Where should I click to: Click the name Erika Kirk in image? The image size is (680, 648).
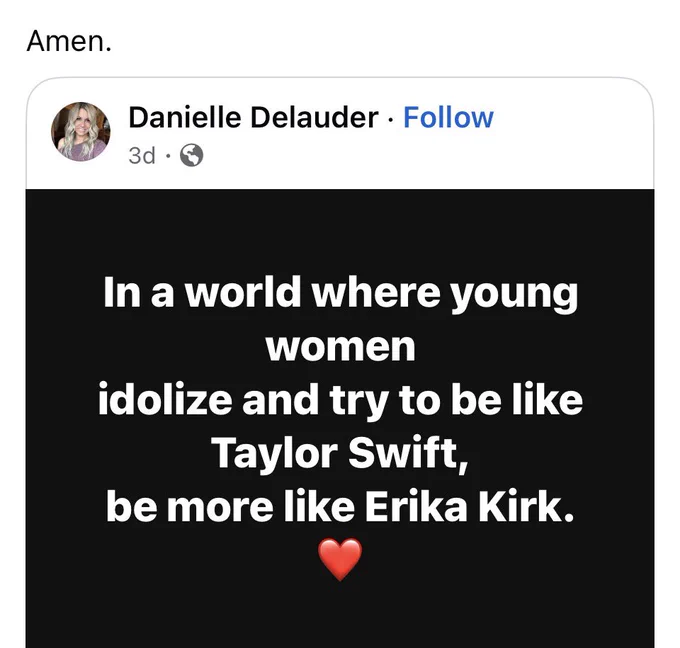[x=469, y=507]
